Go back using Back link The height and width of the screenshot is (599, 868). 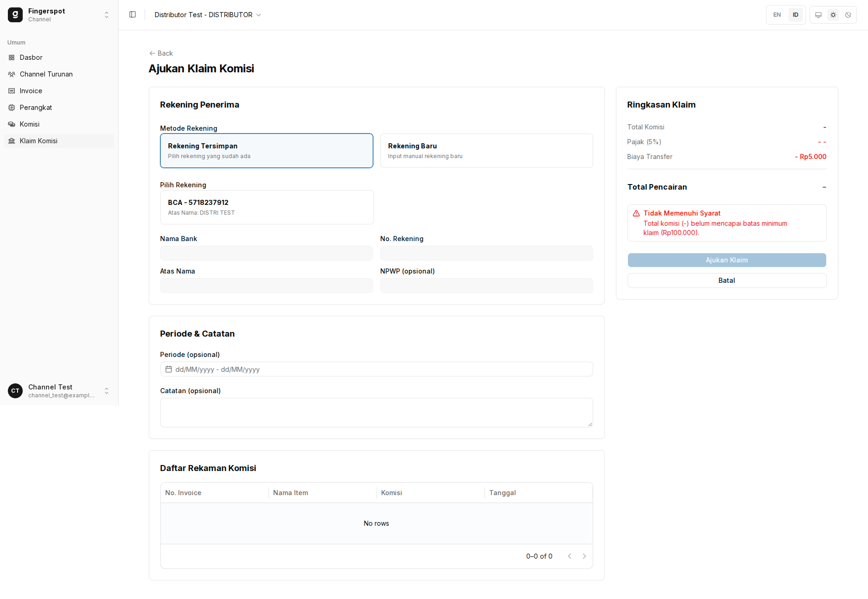coord(161,53)
